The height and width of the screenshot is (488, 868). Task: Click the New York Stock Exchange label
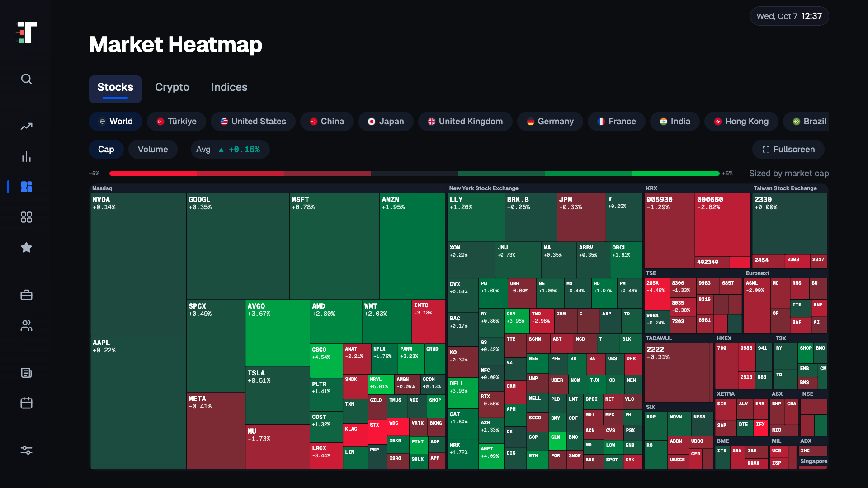484,188
